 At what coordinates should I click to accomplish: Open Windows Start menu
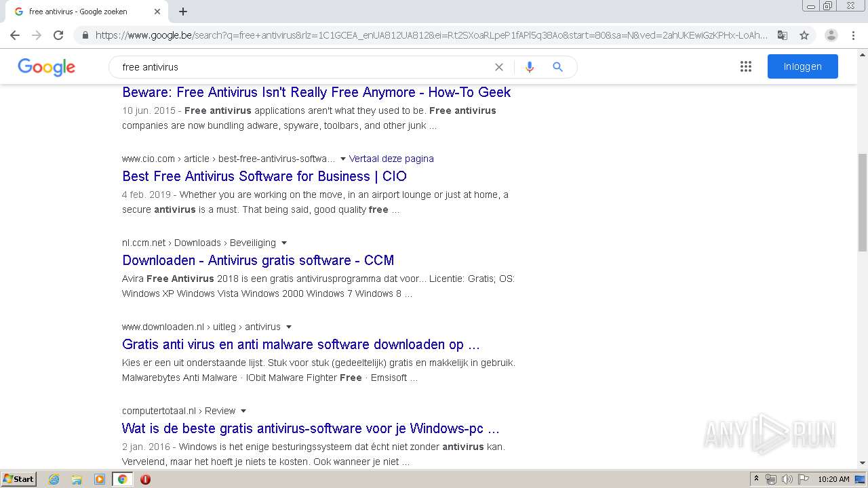19,479
